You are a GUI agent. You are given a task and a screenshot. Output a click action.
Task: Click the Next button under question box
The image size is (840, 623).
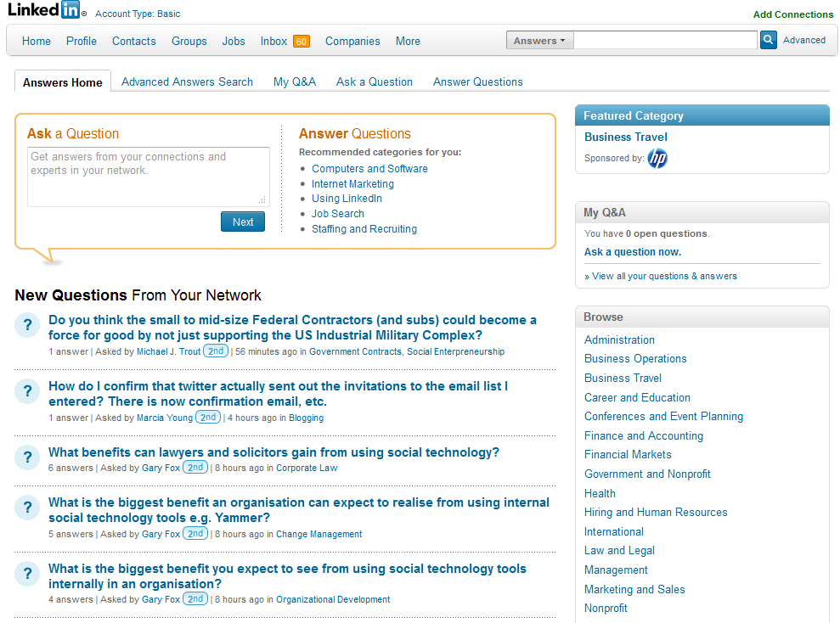(243, 222)
